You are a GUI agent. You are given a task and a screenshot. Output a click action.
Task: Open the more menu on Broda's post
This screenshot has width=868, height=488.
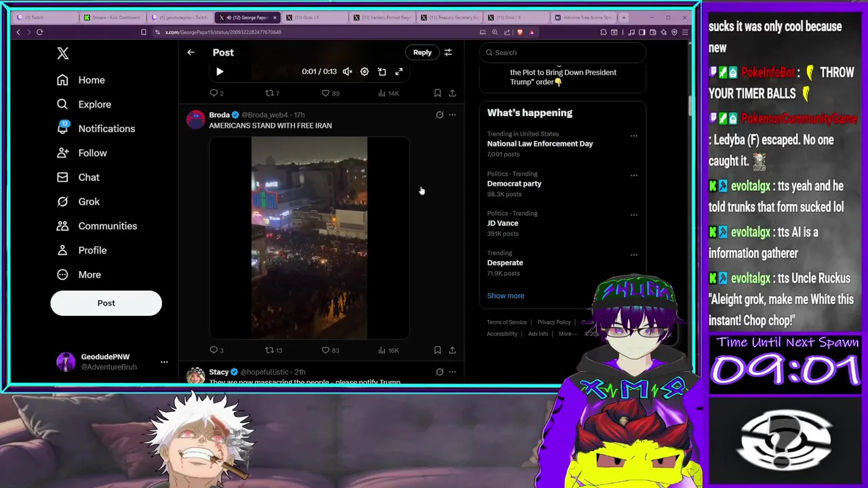452,115
